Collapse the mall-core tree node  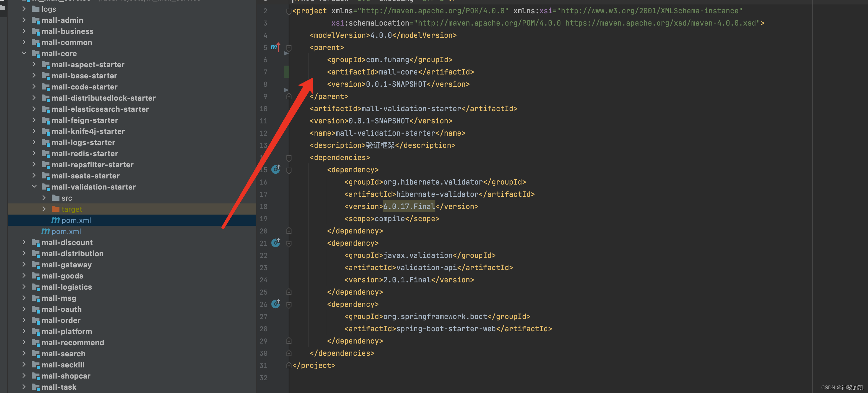click(24, 53)
